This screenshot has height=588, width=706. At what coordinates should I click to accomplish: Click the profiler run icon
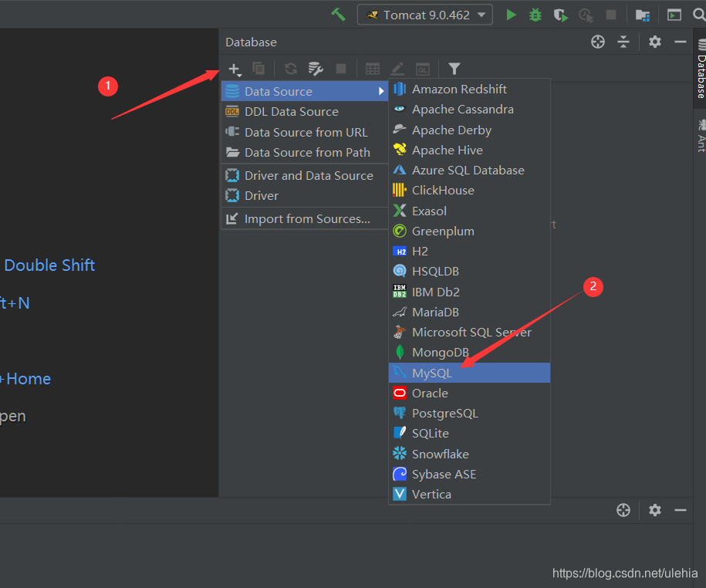tap(586, 15)
